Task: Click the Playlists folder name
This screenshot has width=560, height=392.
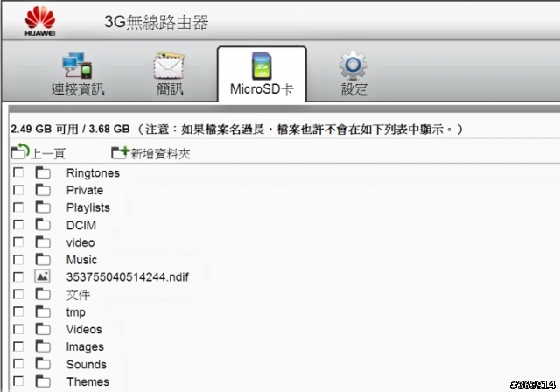Action: 87,207
